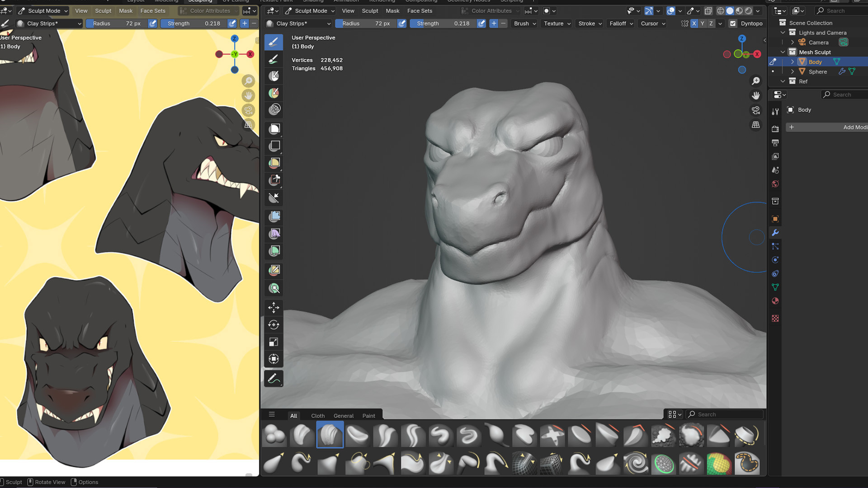The image size is (868, 488).
Task: Select the Annotate pencil tool
Action: 274,378
